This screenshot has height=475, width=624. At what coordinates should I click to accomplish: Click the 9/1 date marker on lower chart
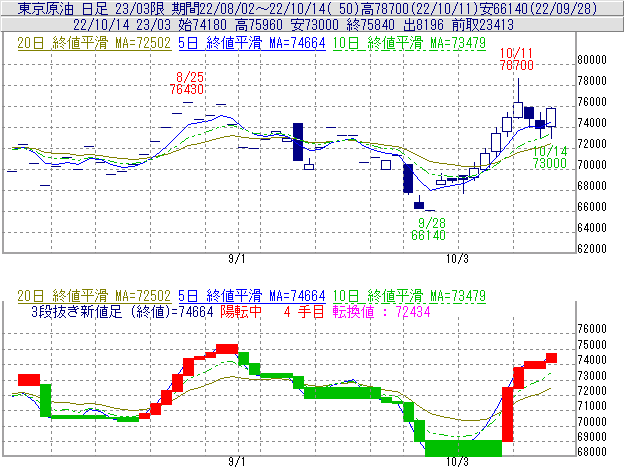[x=236, y=462]
